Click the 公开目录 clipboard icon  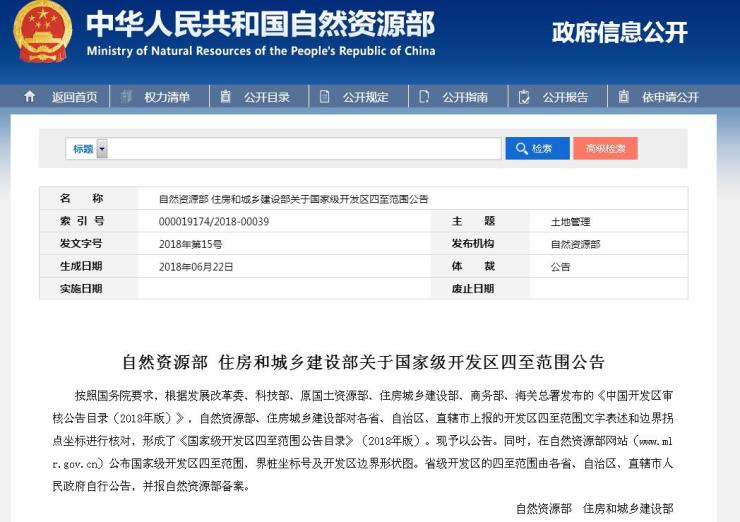[x=226, y=96]
